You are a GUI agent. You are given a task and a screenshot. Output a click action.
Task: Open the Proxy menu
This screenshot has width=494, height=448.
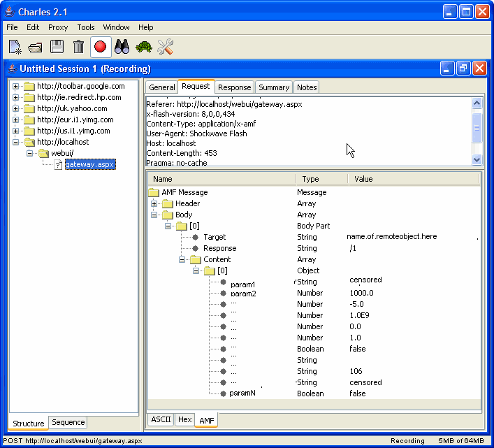pyautogui.click(x=58, y=27)
